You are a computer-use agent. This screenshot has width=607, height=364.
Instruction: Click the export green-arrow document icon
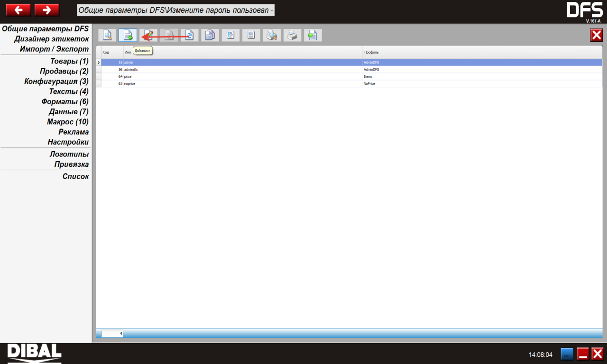pos(313,35)
